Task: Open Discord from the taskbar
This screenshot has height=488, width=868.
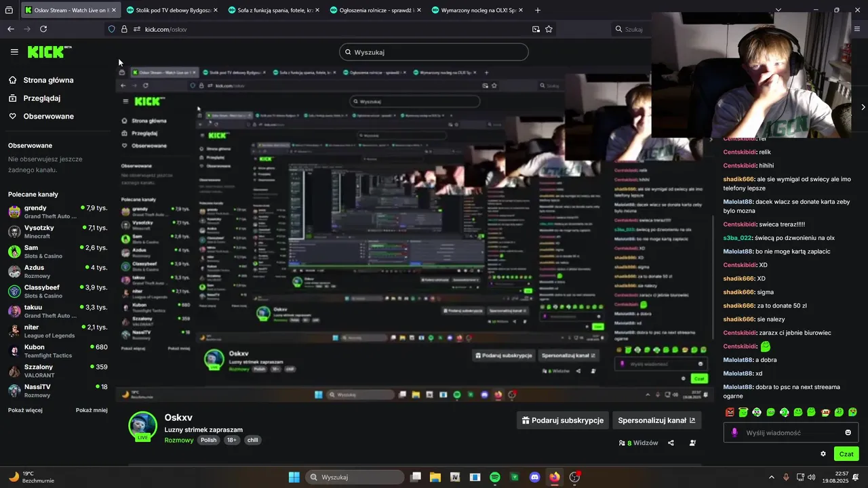Action: tap(535, 477)
